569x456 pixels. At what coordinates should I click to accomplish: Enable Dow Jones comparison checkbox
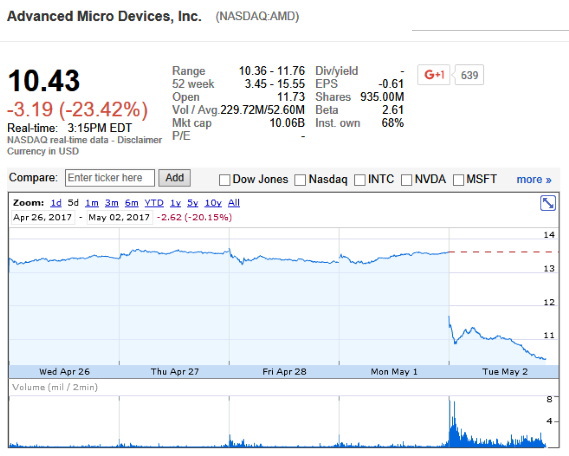(x=224, y=180)
